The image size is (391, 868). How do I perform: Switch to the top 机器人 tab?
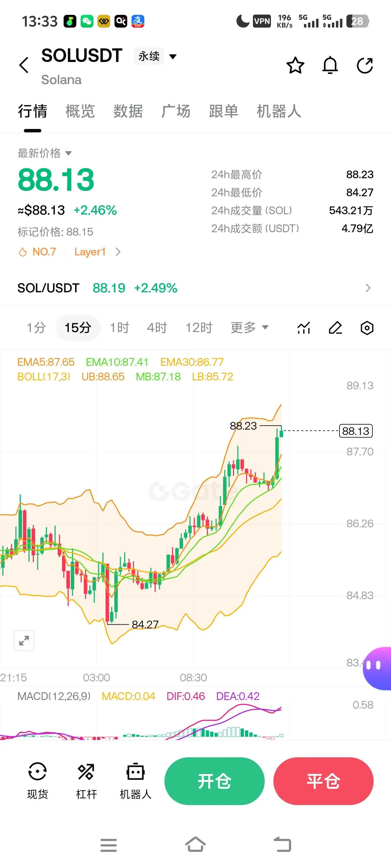279,111
